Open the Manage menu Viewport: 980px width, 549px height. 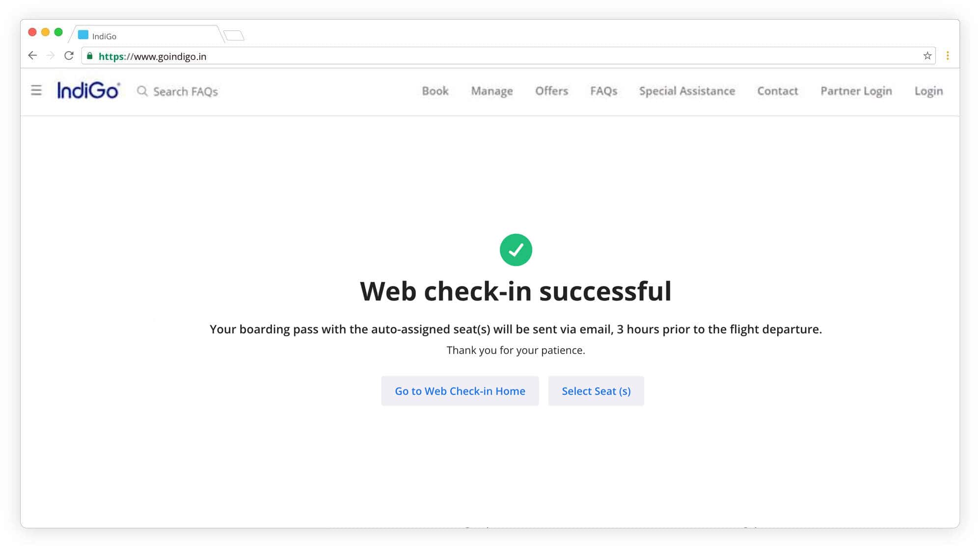tap(491, 91)
